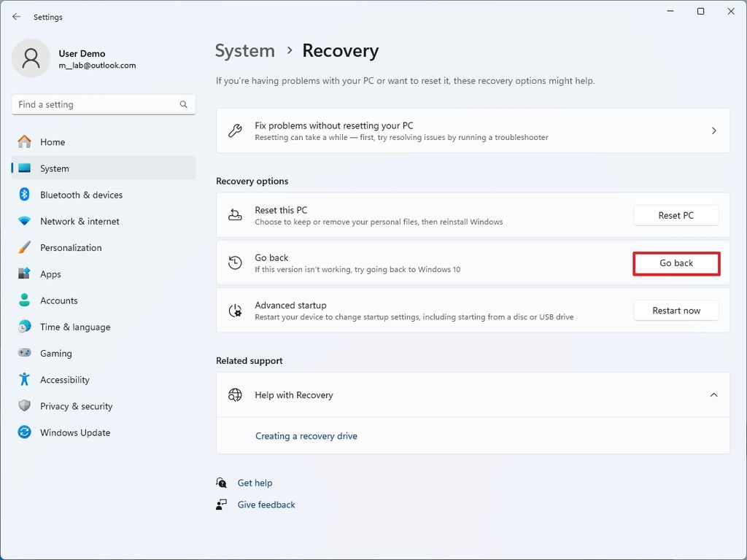The height and width of the screenshot is (560, 747).
Task: Click the search magnifier icon
Action: (184, 104)
